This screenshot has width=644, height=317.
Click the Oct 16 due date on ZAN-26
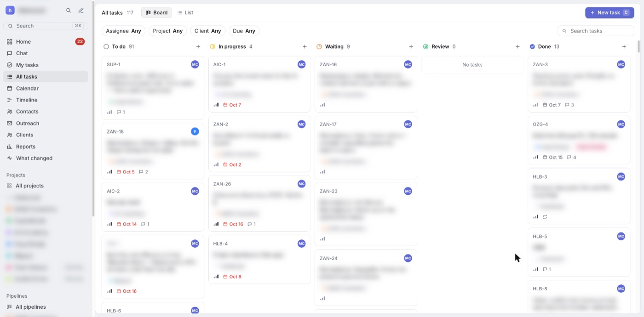[x=233, y=224]
